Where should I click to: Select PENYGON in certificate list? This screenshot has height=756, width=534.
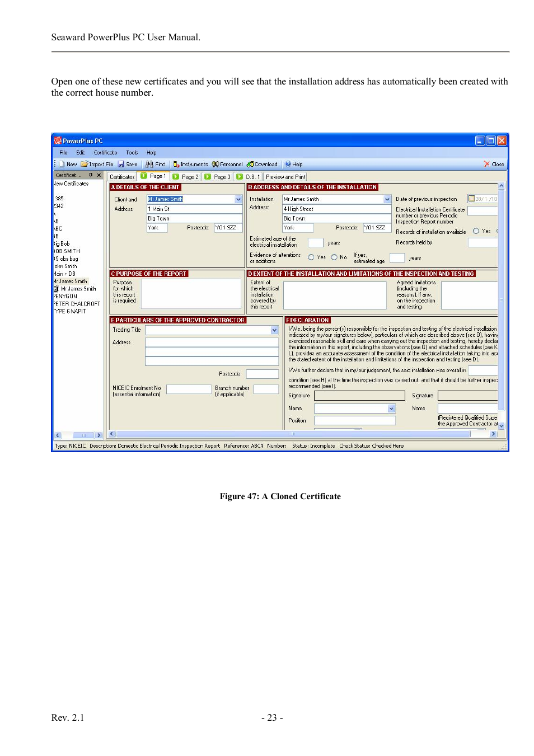pos(65,296)
